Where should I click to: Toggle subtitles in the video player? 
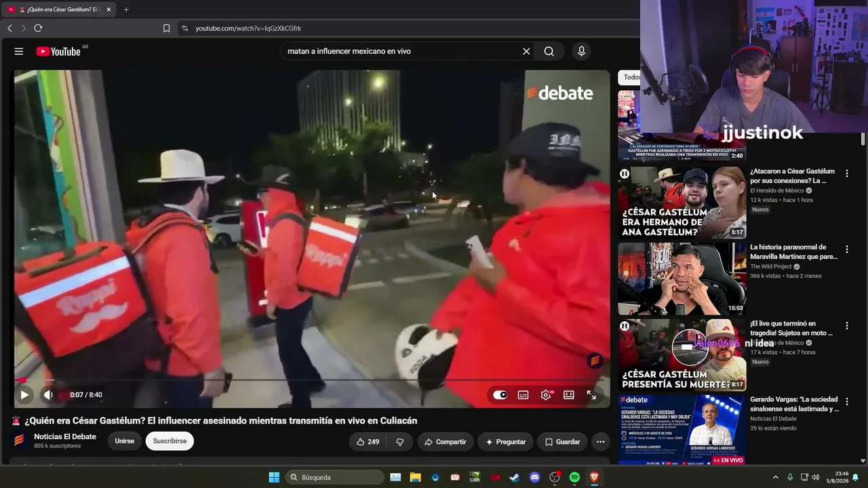(524, 395)
